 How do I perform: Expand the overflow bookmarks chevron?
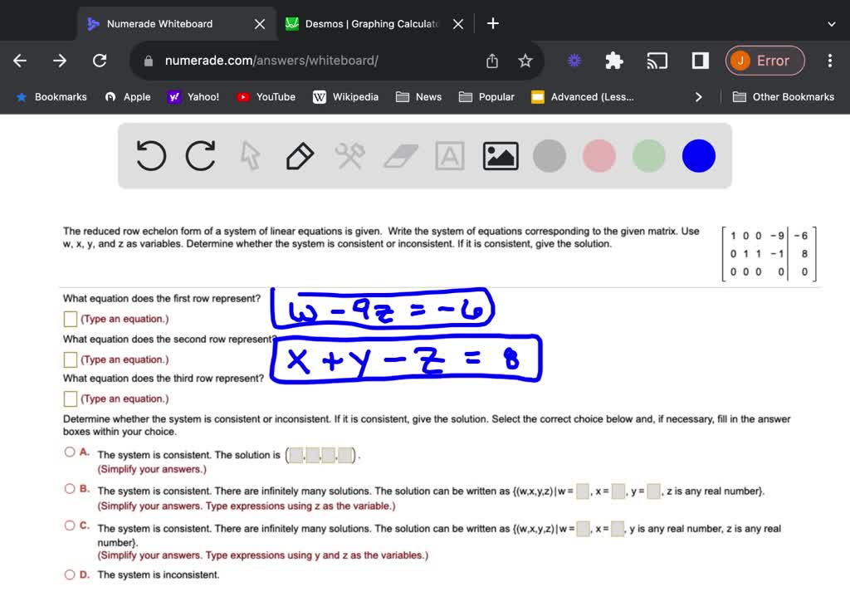click(698, 97)
